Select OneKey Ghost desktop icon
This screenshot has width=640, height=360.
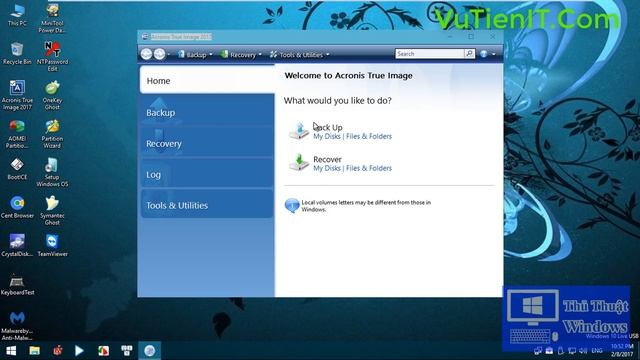52,95
